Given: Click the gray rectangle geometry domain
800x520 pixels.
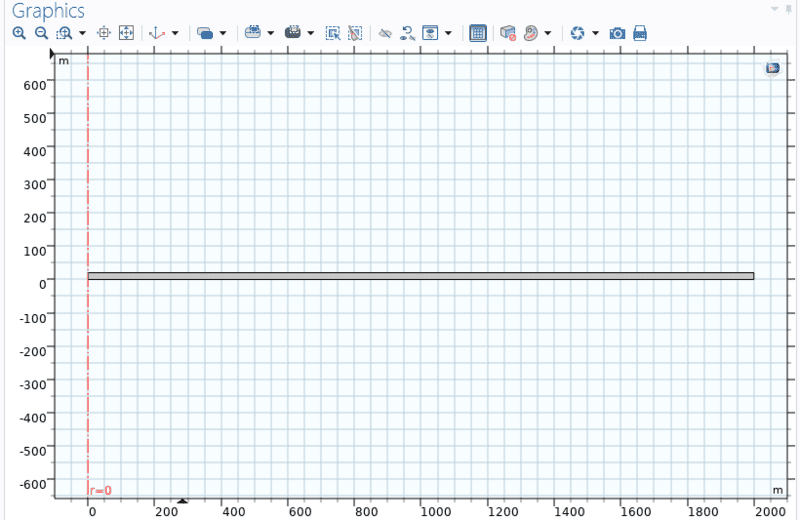Looking at the screenshot, I should [420, 276].
